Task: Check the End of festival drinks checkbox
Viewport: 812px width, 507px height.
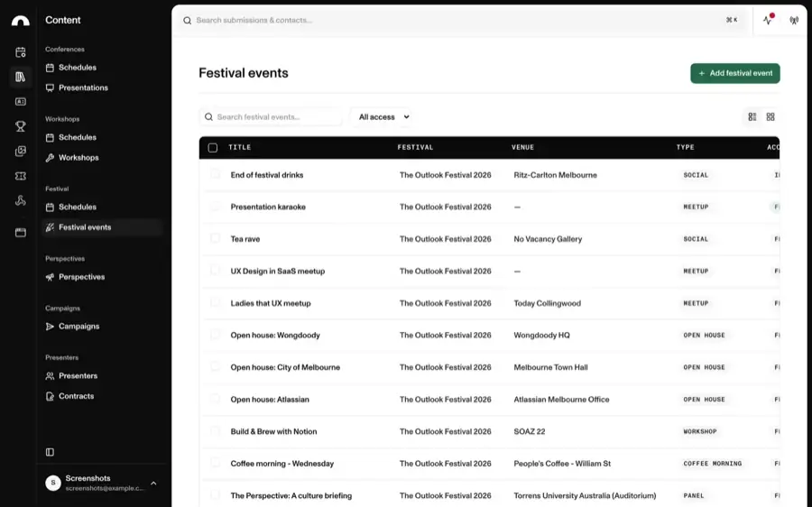Action: tap(215, 174)
